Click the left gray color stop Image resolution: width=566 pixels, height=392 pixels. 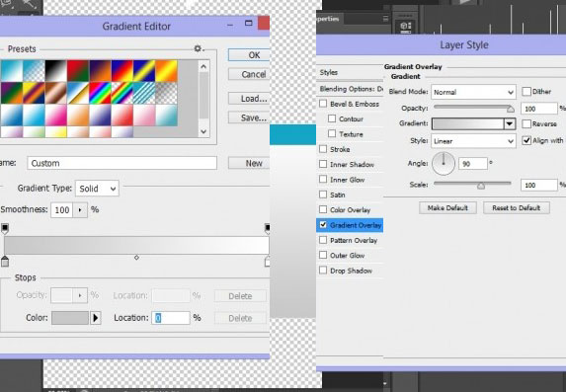(5, 262)
